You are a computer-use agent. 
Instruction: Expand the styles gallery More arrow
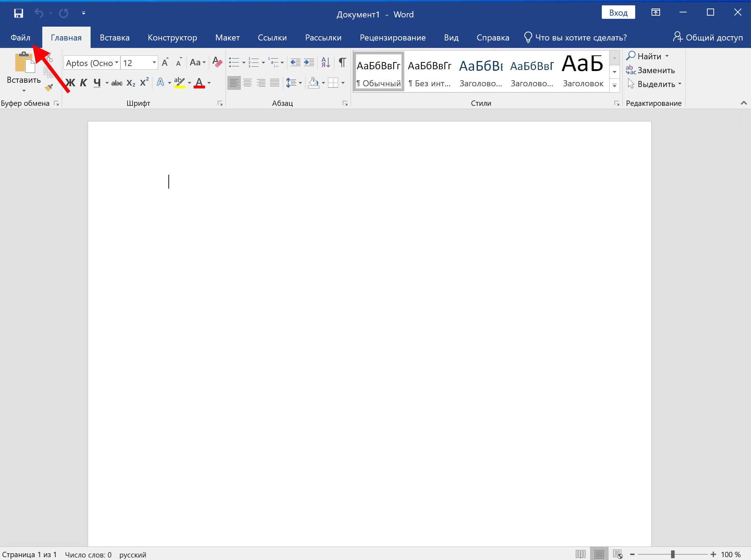click(x=615, y=86)
